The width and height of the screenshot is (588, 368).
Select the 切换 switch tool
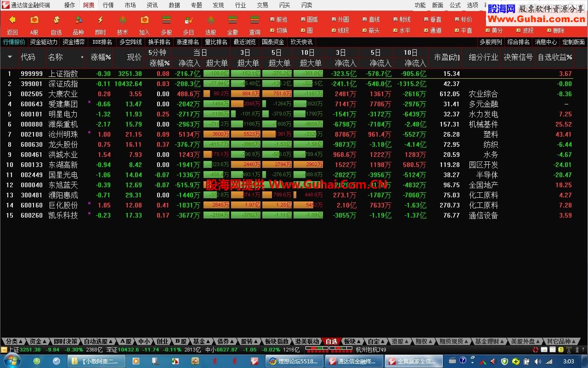(x=278, y=30)
